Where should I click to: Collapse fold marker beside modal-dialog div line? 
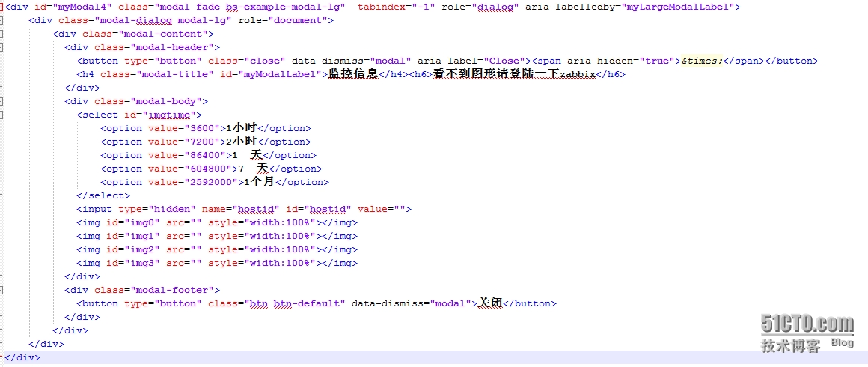[x=1, y=20]
